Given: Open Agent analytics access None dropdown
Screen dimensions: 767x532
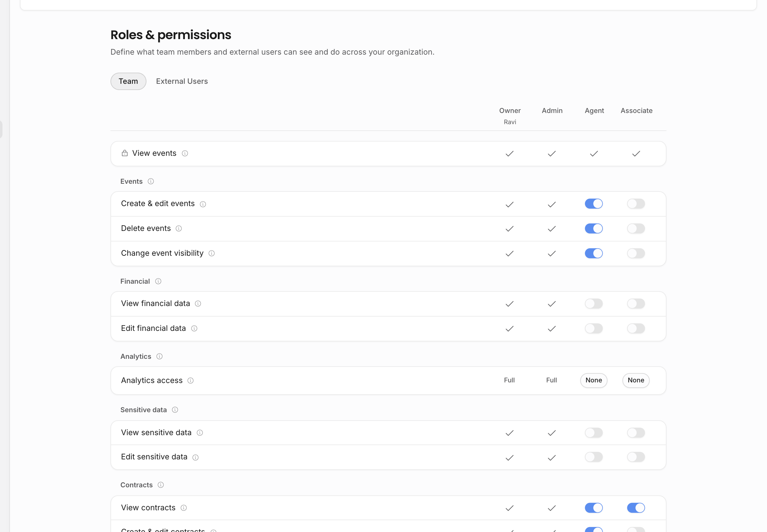Looking at the screenshot, I should click(594, 380).
